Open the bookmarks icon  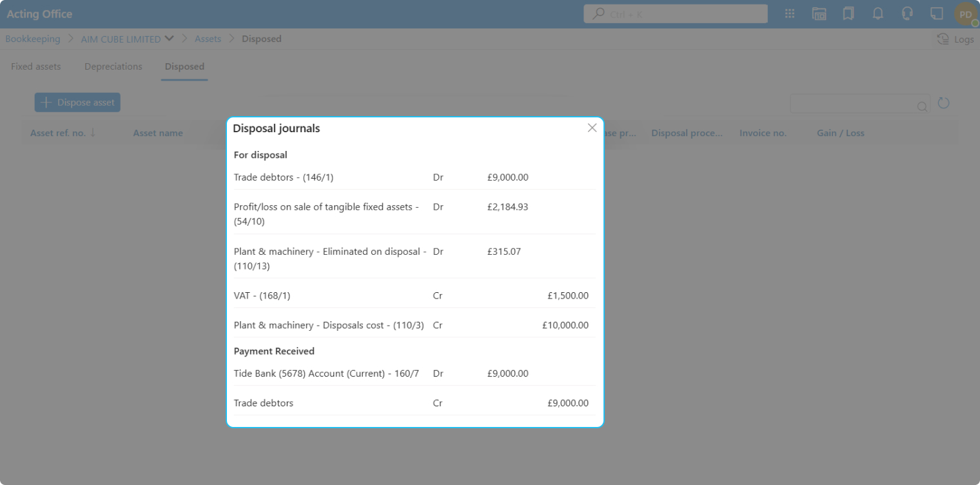[x=848, y=14]
